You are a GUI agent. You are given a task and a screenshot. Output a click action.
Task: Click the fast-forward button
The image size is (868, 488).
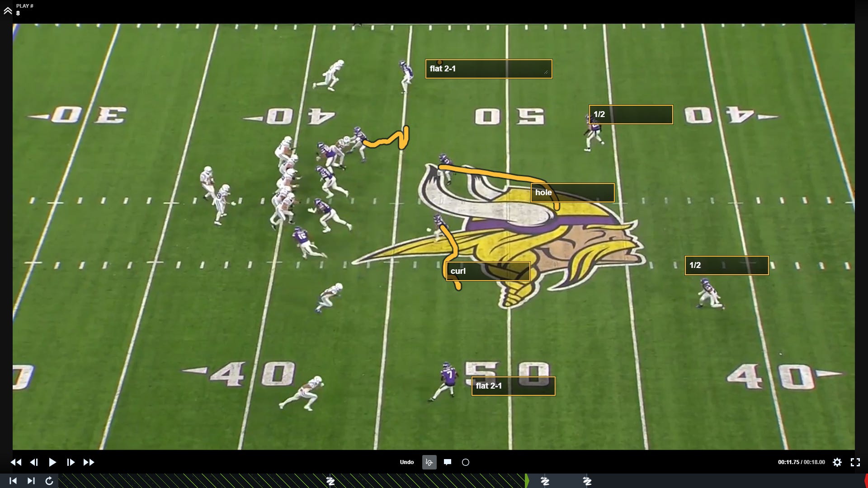(89, 462)
